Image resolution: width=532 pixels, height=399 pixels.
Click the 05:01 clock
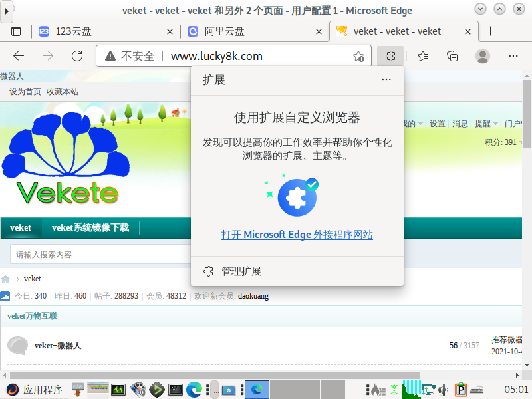pos(516,390)
